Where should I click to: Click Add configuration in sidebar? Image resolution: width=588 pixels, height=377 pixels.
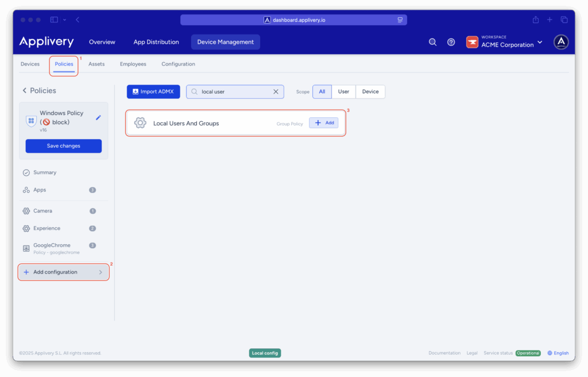pos(63,272)
